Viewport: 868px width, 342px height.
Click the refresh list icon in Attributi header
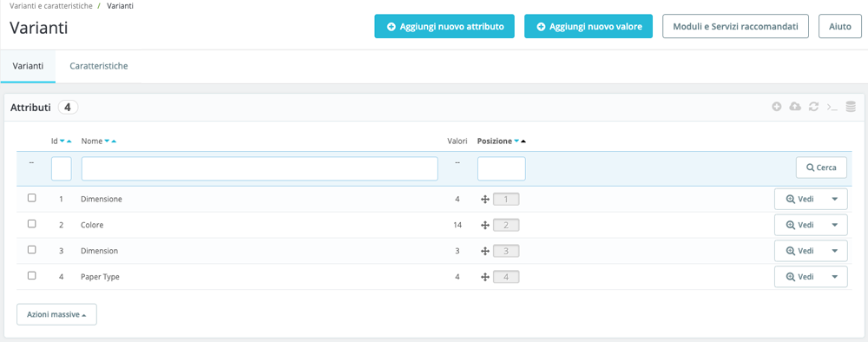click(x=813, y=107)
